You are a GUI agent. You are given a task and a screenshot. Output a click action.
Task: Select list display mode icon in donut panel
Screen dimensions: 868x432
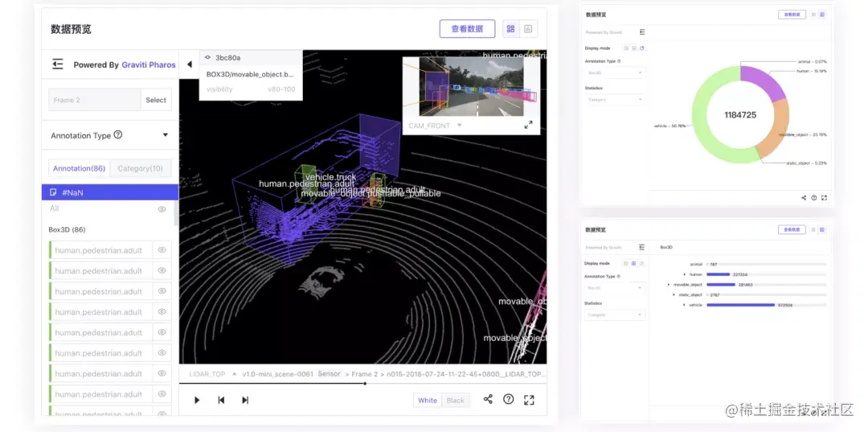click(627, 48)
